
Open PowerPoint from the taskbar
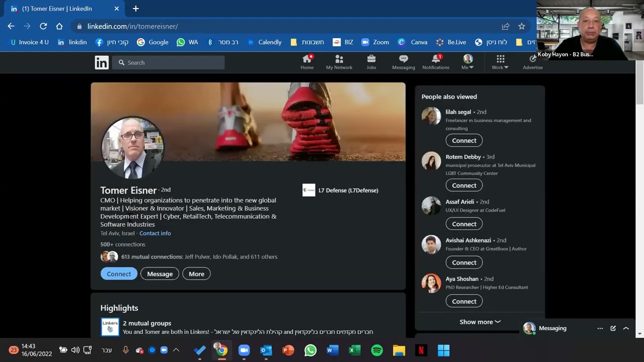click(x=288, y=350)
